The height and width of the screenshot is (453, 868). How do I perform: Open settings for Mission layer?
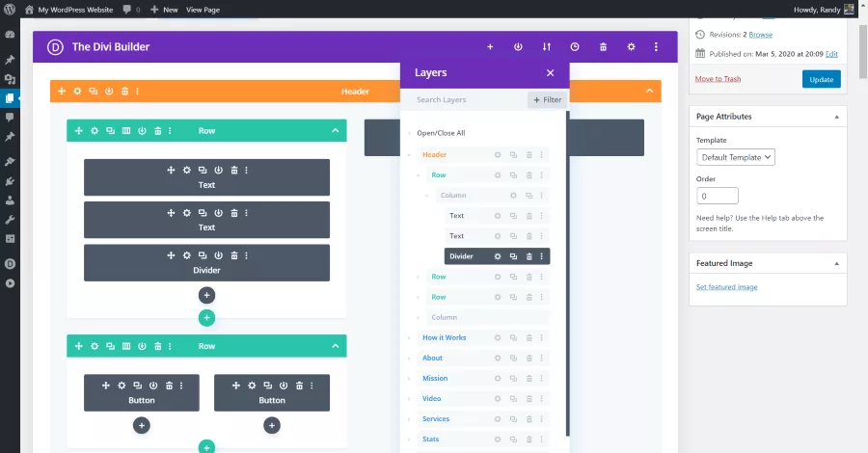[x=498, y=379]
